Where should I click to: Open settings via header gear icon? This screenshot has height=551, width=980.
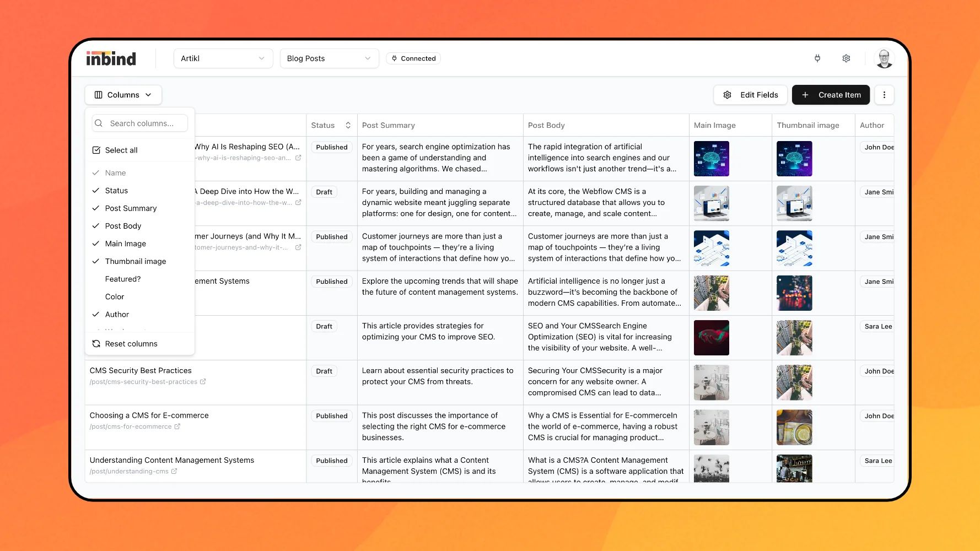846,58
